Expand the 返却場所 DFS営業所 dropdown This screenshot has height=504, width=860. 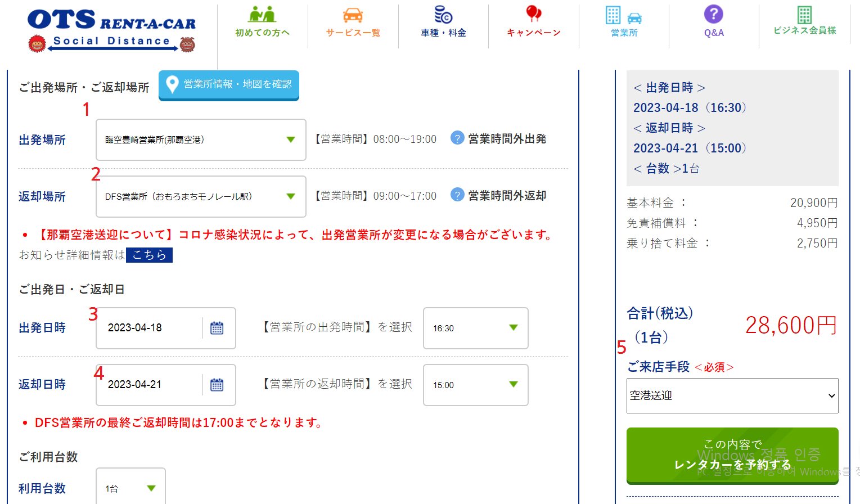click(201, 196)
